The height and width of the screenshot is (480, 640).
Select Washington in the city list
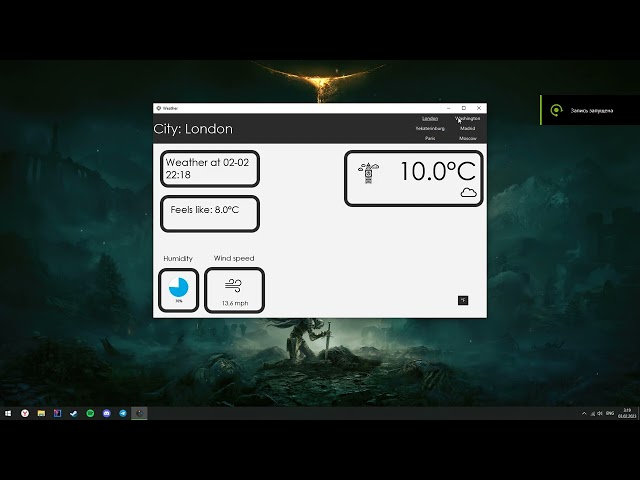pos(467,118)
